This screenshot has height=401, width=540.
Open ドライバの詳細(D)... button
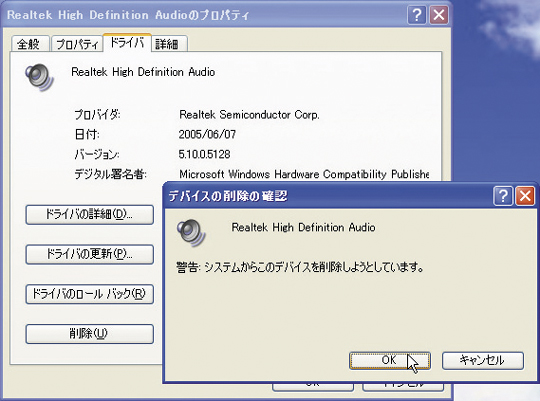90,215
